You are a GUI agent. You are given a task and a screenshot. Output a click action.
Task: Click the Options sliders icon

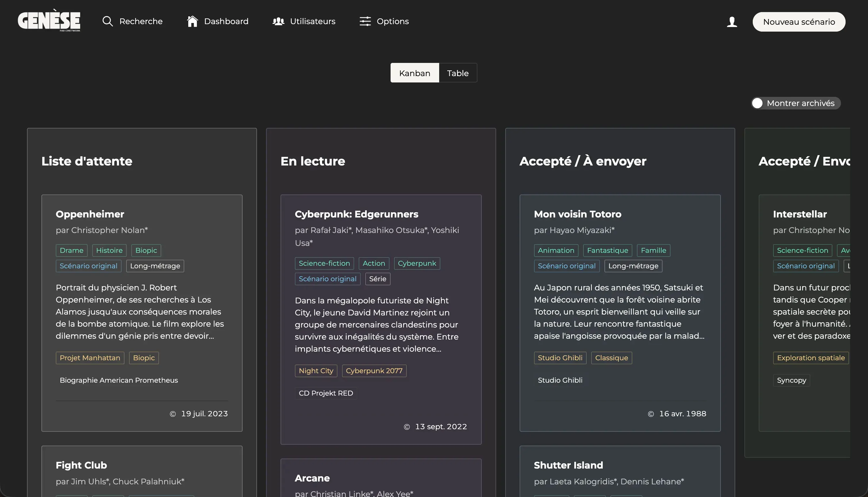coord(365,21)
